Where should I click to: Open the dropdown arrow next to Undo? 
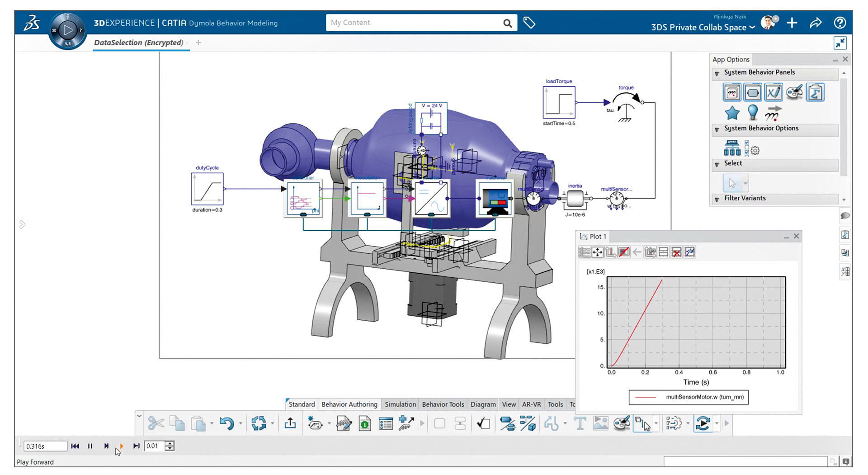pyautogui.click(x=241, y=424)
